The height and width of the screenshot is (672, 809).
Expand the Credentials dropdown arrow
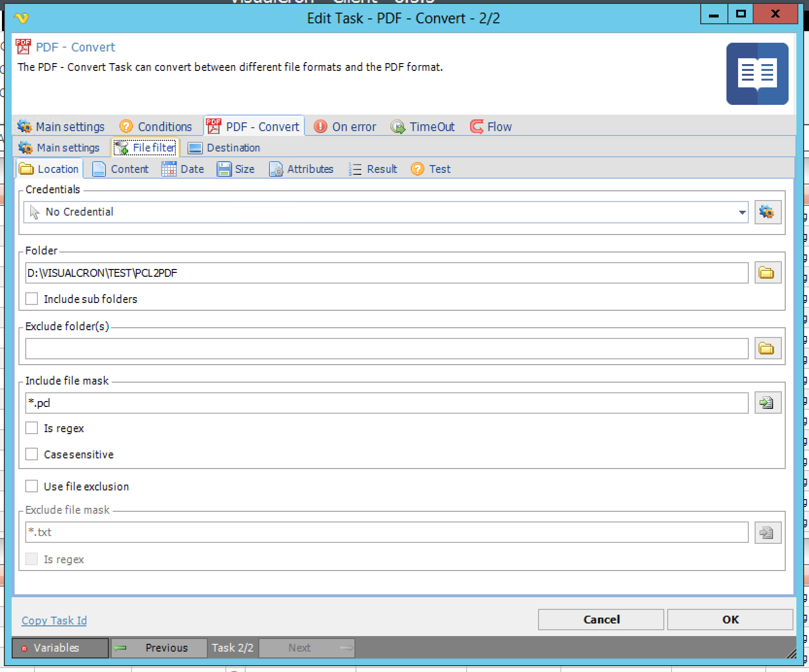click(742, 213)
